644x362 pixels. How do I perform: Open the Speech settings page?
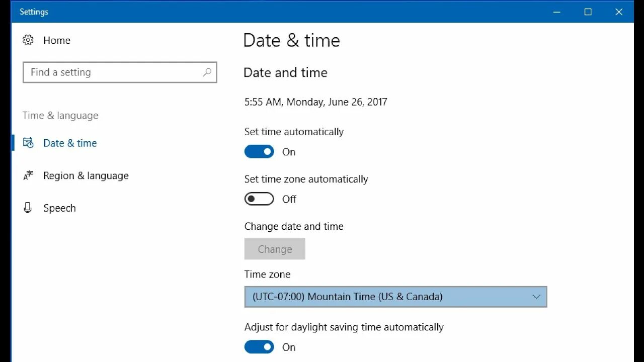(59, 208)
